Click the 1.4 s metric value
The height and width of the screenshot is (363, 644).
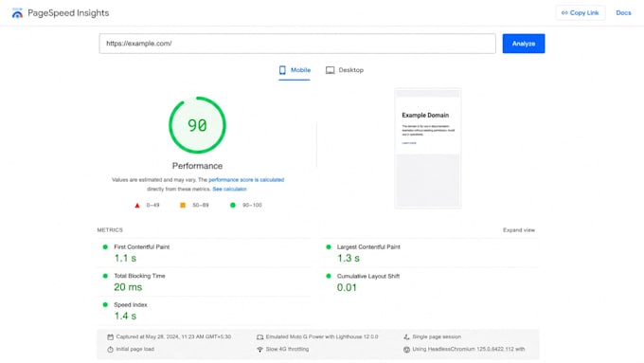pyautogui.click(x=125, y=316)
